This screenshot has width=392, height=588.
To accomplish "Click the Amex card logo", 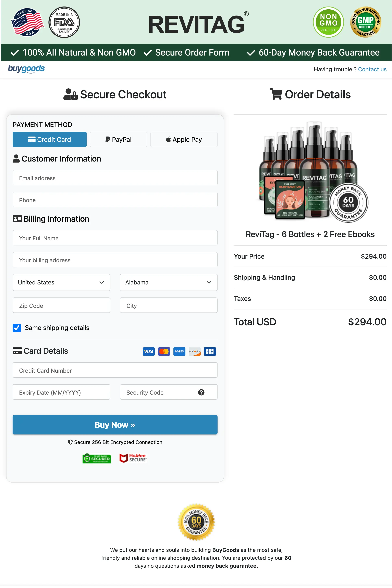I will pyautogui.click(x=179, y=351).
